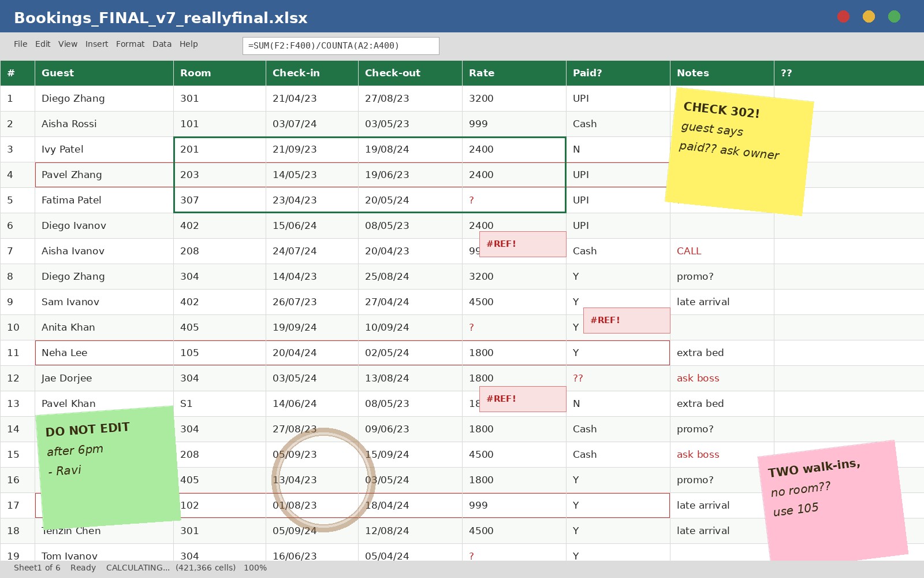Screen dimensions: 924x578
Task: Select the Paid? column header
Action: [618, 73]
